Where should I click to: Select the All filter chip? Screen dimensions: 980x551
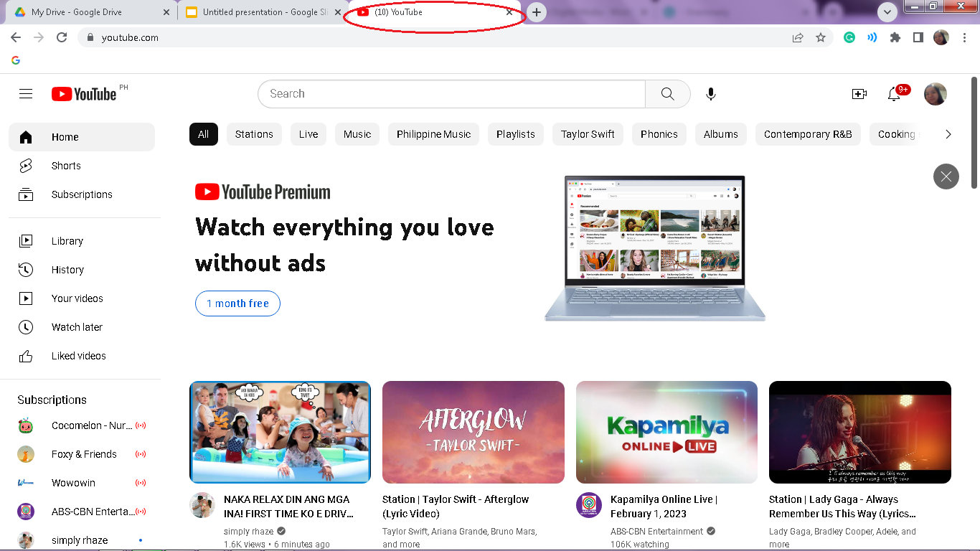[204, 134]
